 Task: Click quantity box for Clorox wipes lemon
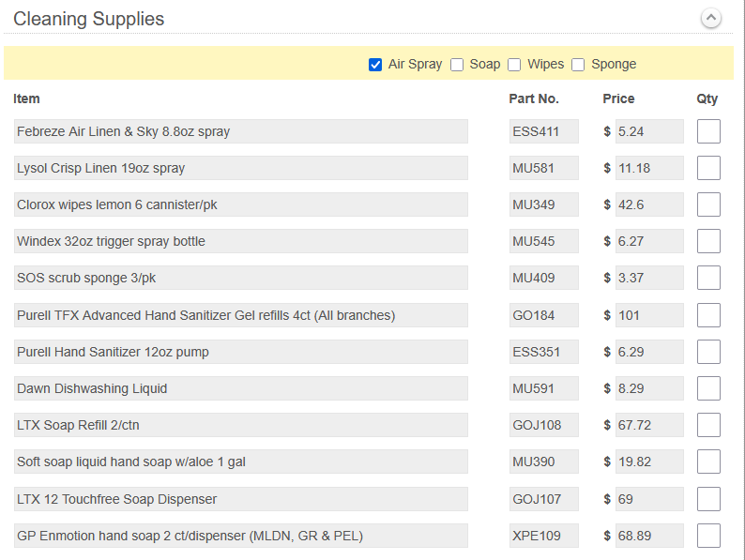[708, 204]
